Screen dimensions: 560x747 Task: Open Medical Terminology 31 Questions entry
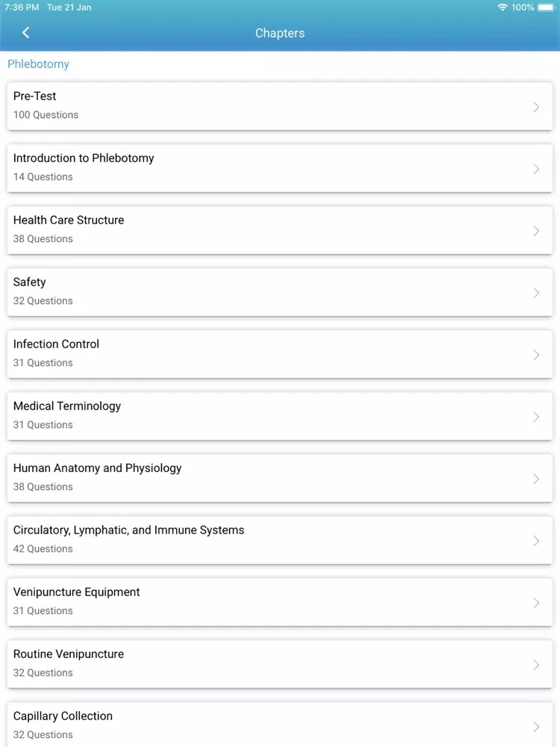(x=280, y=416)
